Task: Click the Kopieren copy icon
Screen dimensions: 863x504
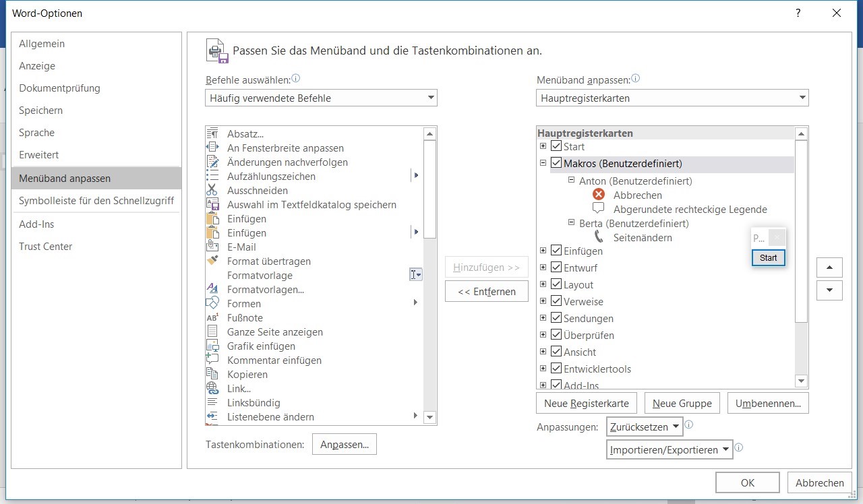Action: pos(212,374)
